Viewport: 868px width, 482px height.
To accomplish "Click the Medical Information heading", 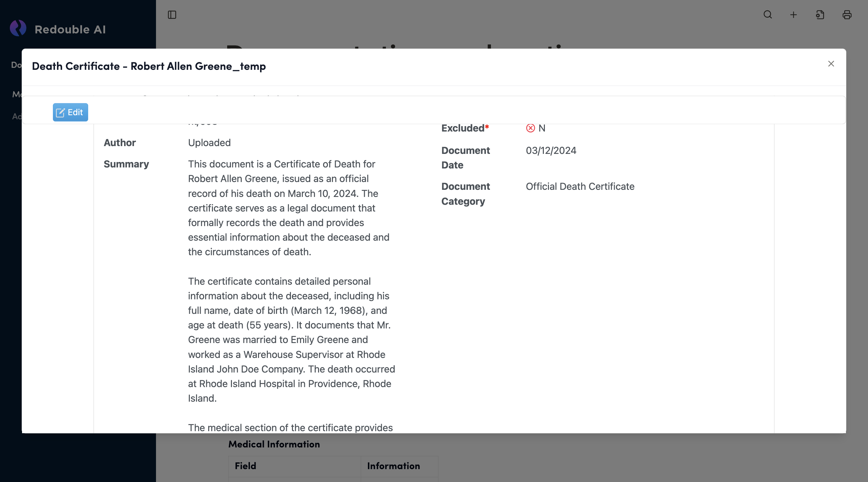I will click(x=274, y=444).
